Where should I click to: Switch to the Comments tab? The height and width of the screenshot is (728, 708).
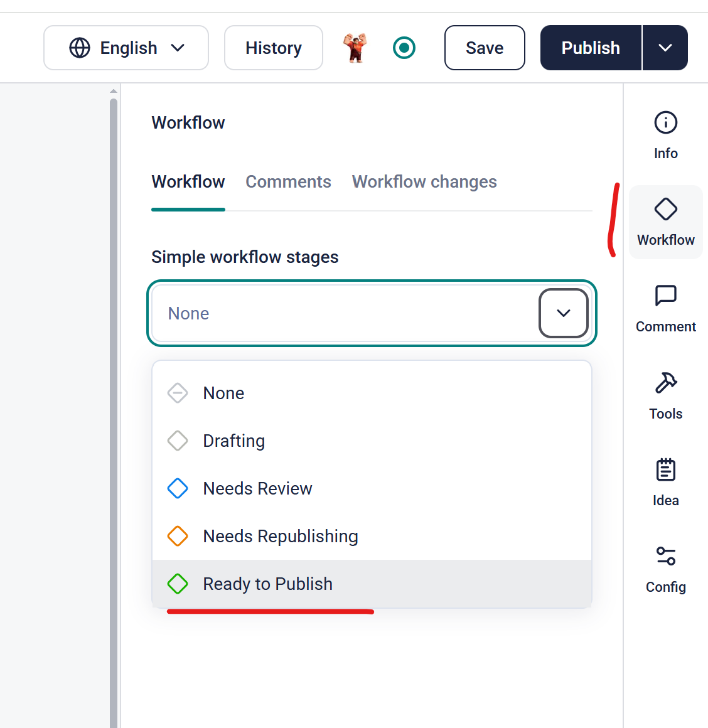coord(288,182)
